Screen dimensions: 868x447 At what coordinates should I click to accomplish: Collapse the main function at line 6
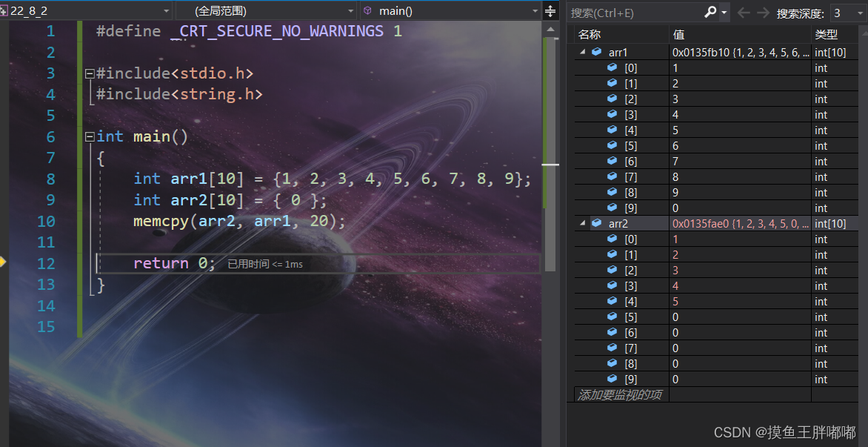pyautogui.click(x=90, y=136)
